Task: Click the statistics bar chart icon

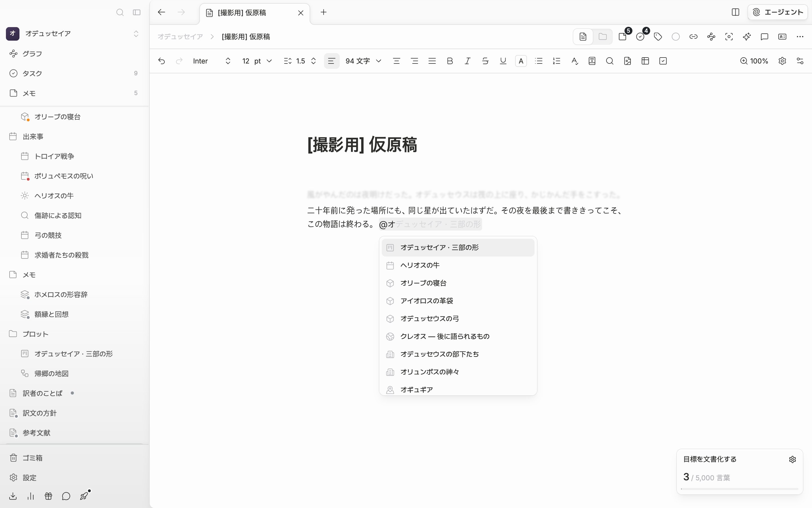Action: pyautogui.click(x=31, y=496)
